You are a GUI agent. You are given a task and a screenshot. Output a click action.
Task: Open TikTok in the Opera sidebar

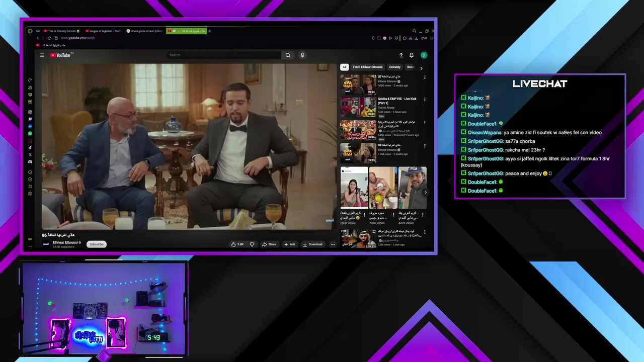click(x=30, y=147)
